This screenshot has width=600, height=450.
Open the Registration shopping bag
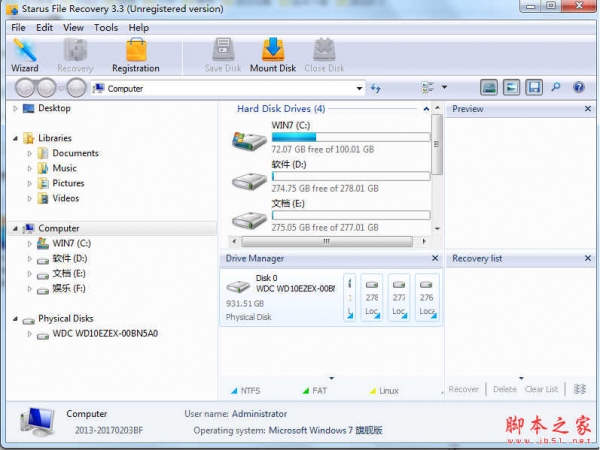(x=136, y=55)
